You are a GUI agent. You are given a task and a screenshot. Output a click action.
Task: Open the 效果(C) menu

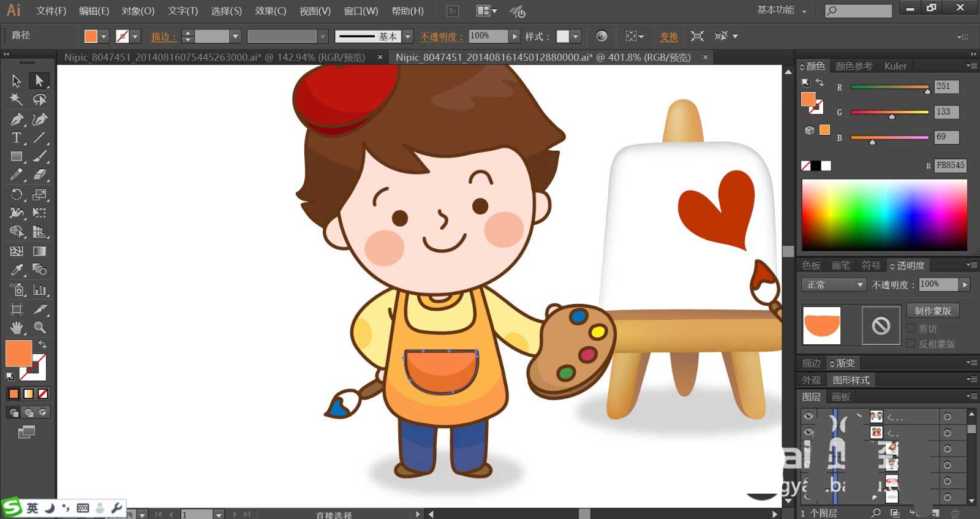click(271, 11)
